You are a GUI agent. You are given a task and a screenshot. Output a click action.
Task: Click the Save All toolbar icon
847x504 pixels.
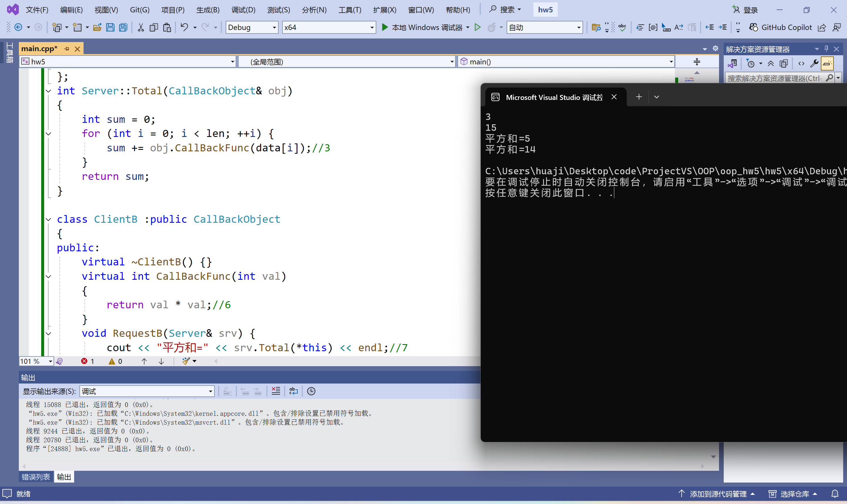pyautogui.click(x=123, y=27)
